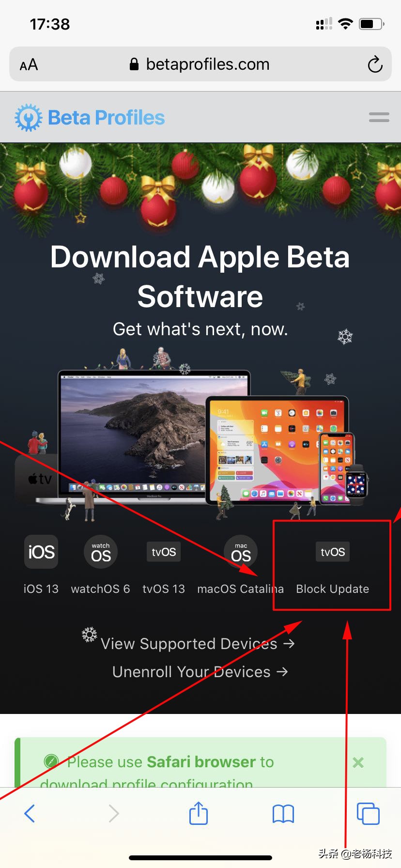401x868 pixels.
Task: Open the hamburger navigation menu
Action: (x=379, y=117)
